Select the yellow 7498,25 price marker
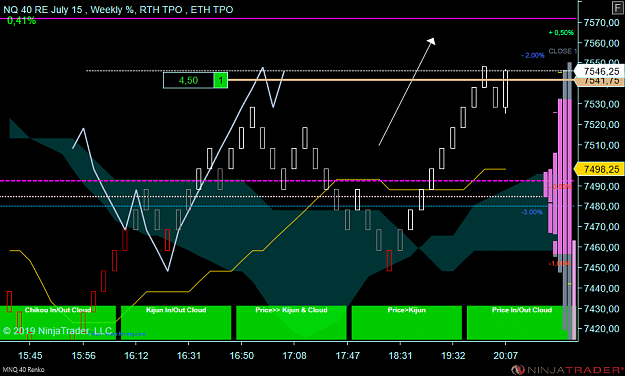Screen dimensions: 625x376 click(599, 169)
